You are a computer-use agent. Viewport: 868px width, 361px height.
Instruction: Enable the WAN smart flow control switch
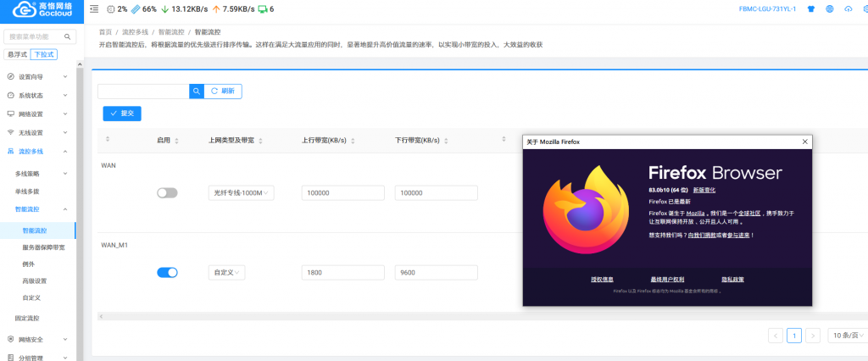point(167,193)
